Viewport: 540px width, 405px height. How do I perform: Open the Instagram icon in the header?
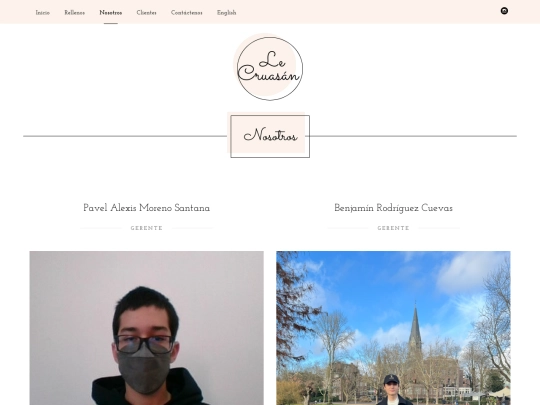coord(504,11)
